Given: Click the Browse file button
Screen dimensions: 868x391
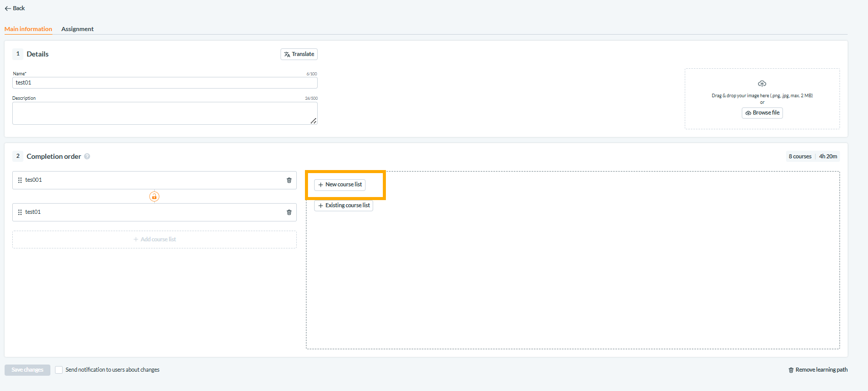Looking at the screenshot, I should point(762,113).
